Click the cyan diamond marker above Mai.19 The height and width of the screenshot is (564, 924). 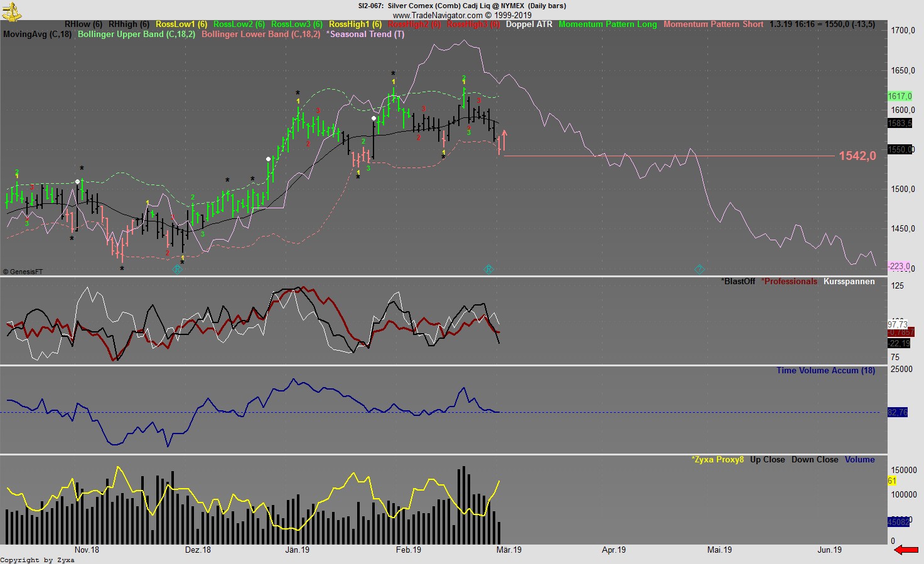pos(700,269)
